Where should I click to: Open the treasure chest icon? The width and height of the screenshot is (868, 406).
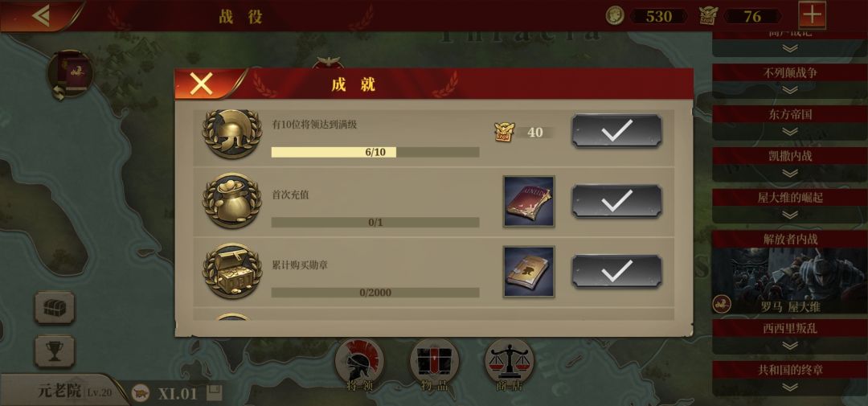coord(55,307)
